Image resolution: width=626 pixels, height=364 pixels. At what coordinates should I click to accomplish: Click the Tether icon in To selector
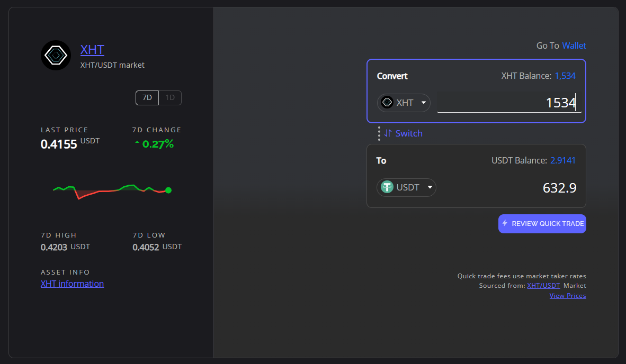point(387,187)
